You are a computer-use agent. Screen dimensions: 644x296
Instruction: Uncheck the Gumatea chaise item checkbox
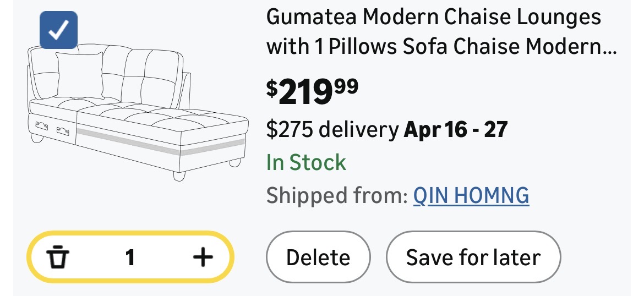(59, 30)
